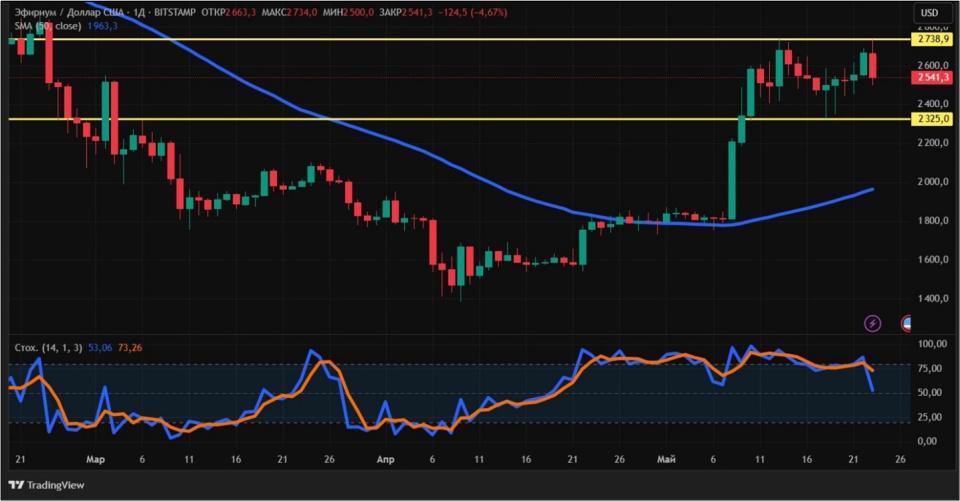Viewport: 960px width, 501px height.
Task: Click the 2000,0 level on price scale
Action: tap(933, 182)
